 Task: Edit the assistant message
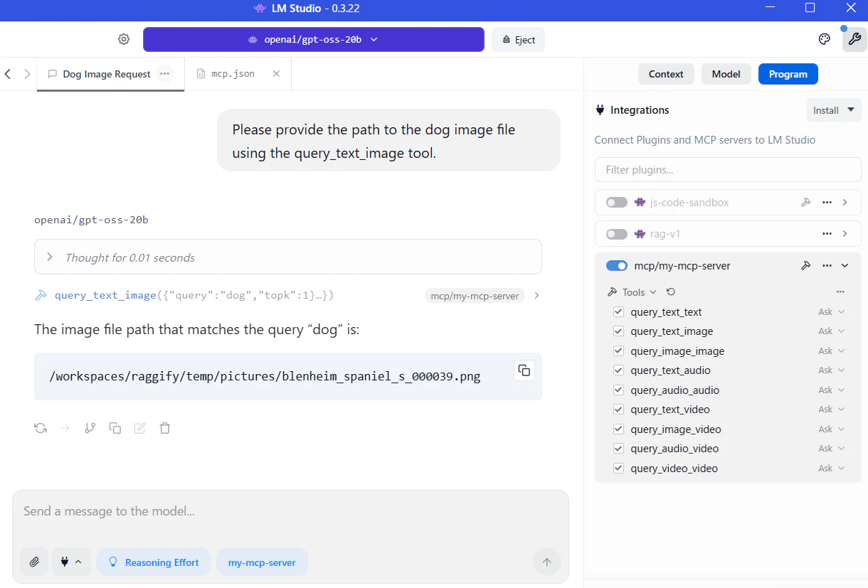140,428
